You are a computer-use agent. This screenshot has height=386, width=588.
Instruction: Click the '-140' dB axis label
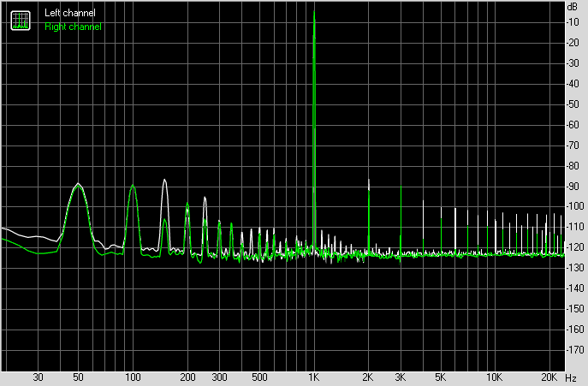pyautogui.click(x=576, y=288)
